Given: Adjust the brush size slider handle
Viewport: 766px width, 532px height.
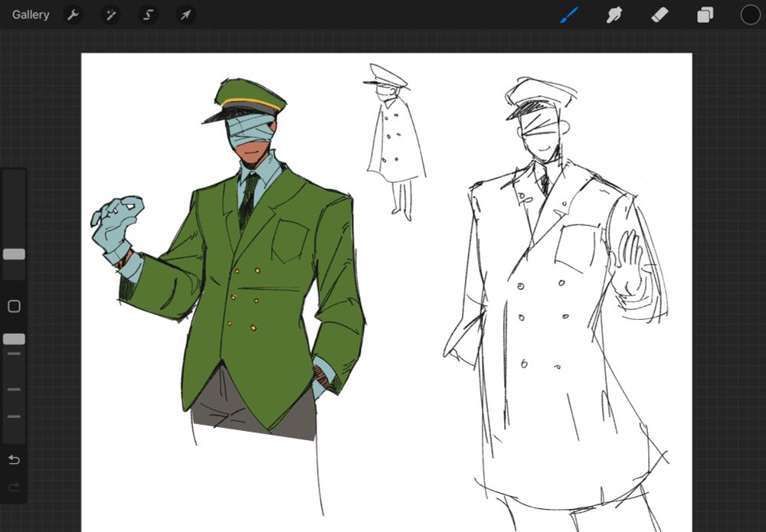Looking at the screenshot, I should (x=14, y=254).
